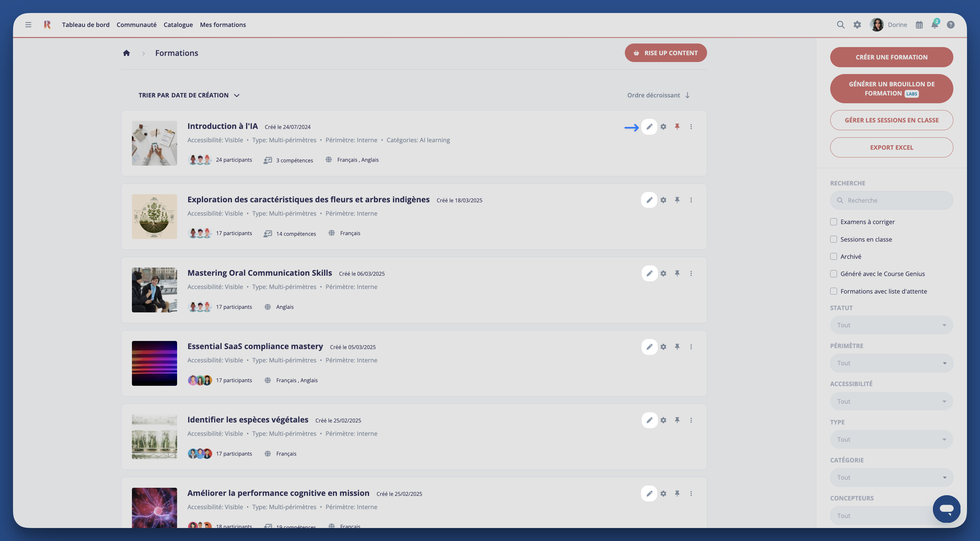Check the Archivé filter
Viewport: 980px width, 541px height.
click(x=833, y=257)
